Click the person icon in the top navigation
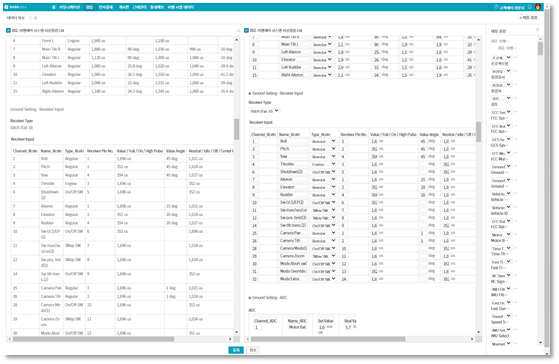Image resolution: width=559 pixels, height=364 pixels. (x=53, y=7)
